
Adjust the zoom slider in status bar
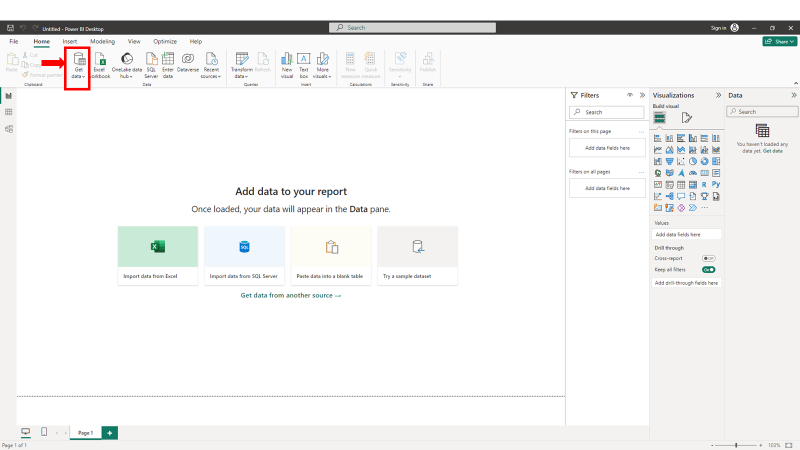(x=736, y=445)
